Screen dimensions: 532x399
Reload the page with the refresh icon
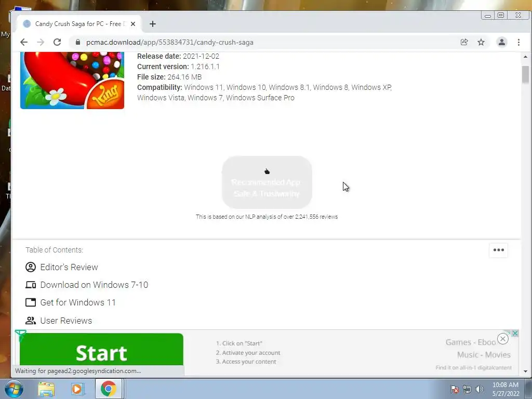coord(57,42)
